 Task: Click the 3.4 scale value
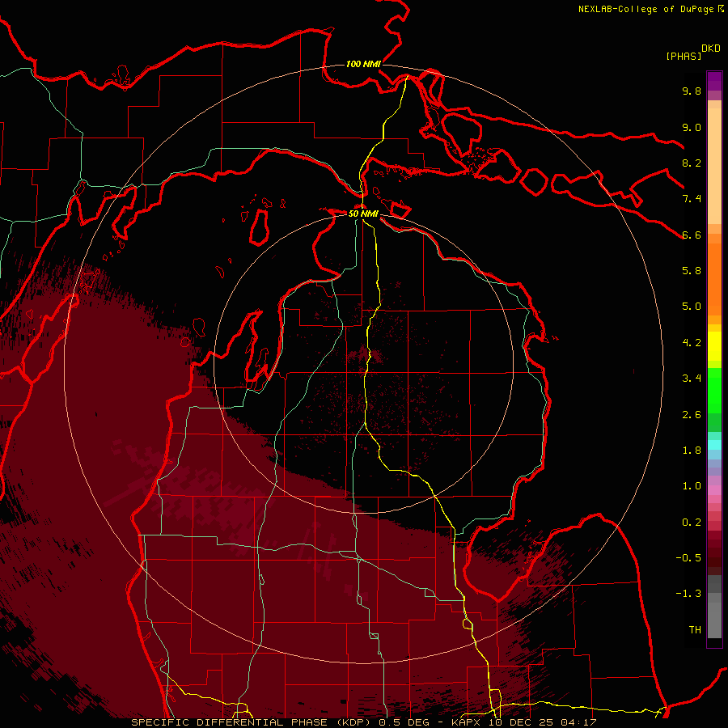[x=692, y=379]
